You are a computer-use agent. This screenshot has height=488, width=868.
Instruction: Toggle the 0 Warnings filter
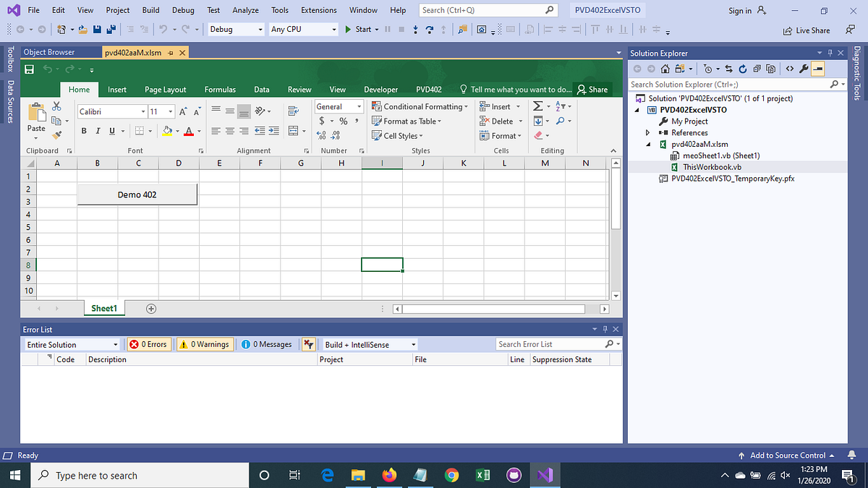[205, 344]
